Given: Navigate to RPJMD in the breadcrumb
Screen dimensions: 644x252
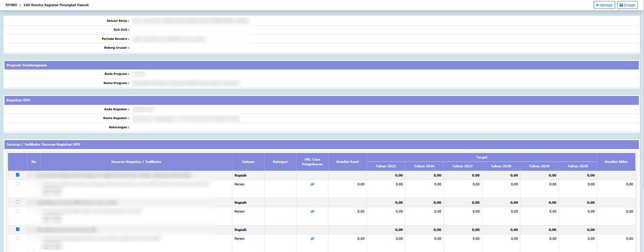Looking at the screenshot, I should point(11,5).
